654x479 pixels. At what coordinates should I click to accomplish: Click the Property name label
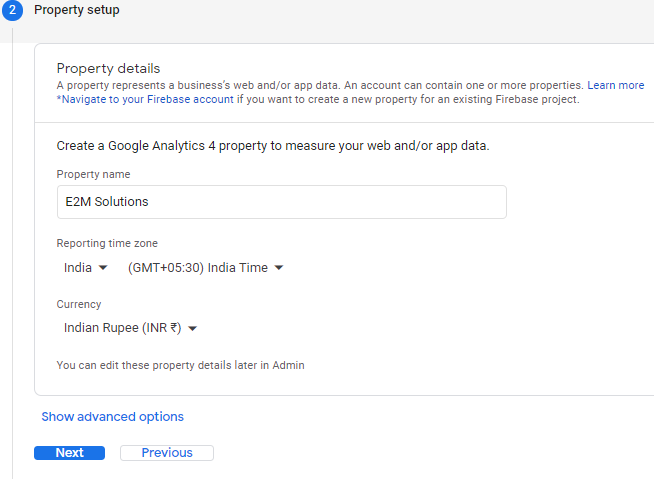click(x=93, y=175)
